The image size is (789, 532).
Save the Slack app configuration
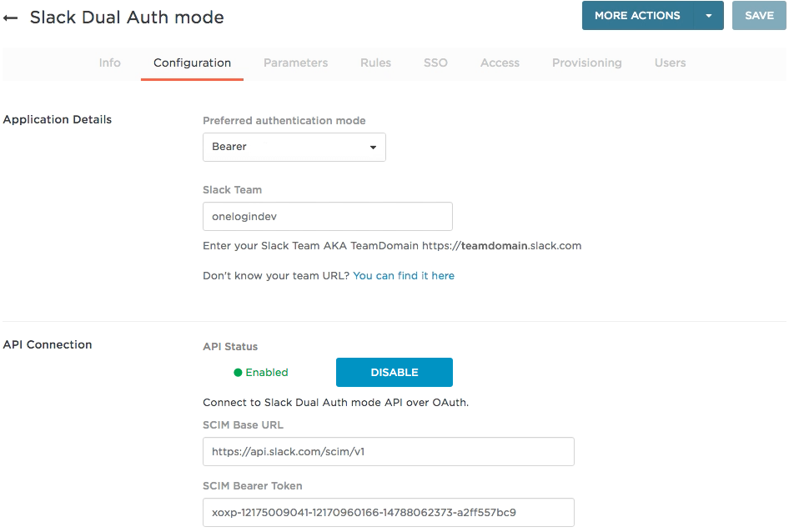click(759, 16)
